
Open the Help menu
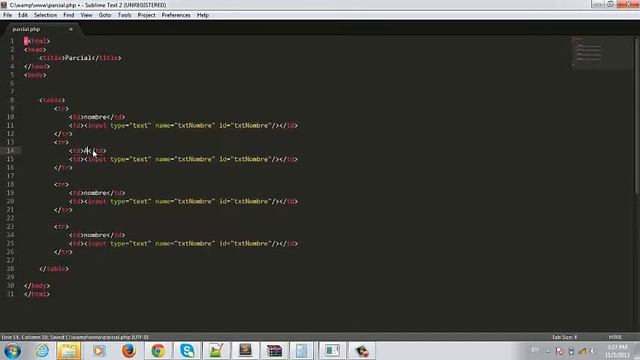click(203, 15)
